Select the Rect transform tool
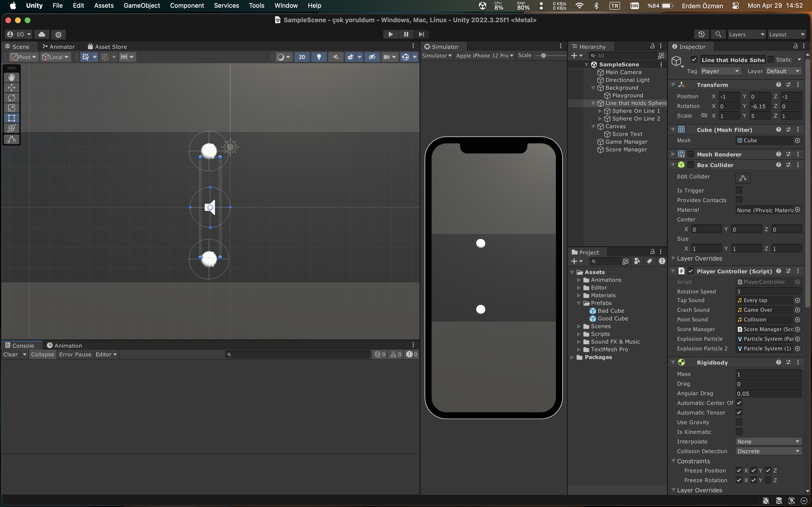The image size is (812, 507). coord(11,118)
